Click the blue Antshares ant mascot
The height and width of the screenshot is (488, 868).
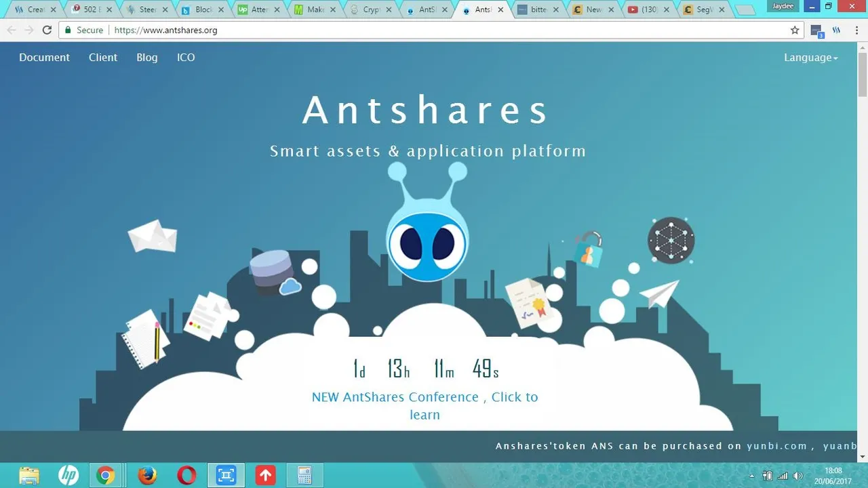pos(427,222)
